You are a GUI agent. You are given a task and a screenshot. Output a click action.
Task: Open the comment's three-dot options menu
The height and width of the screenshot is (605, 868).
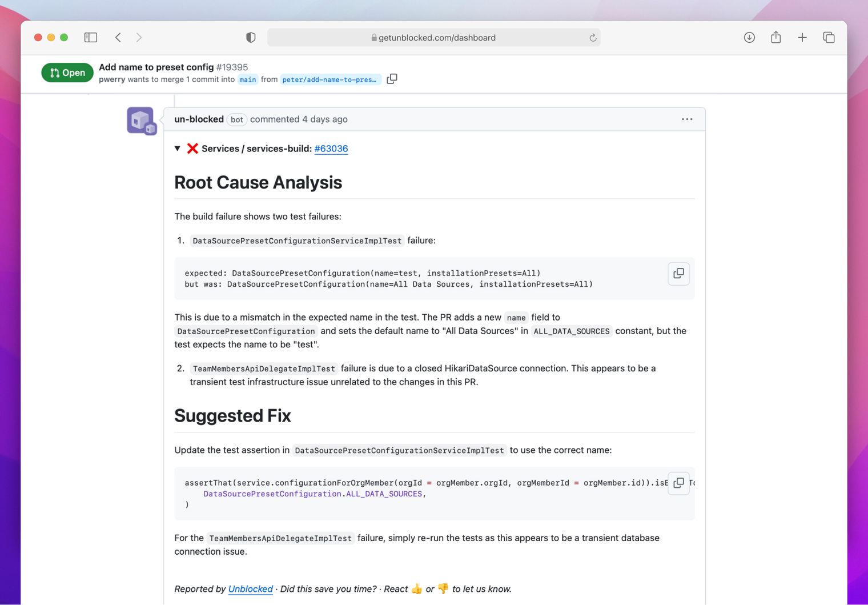(x=687, y=119)
